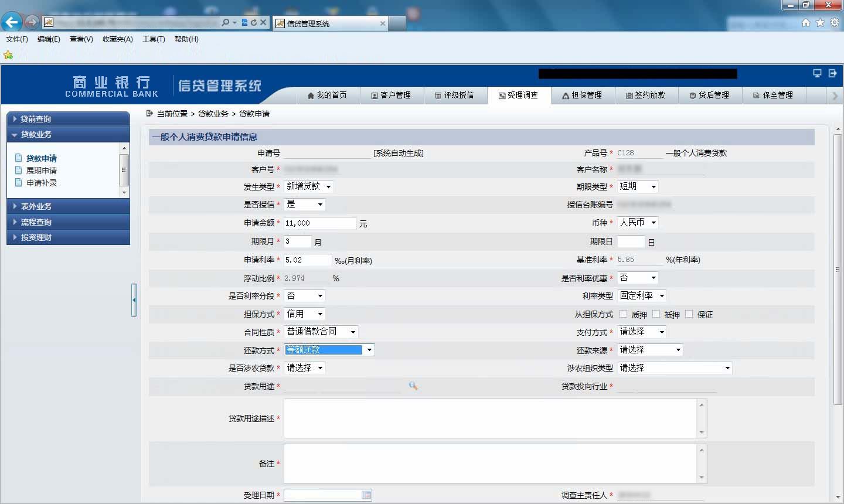Open the 受理日期 calendar picker icon
Image resolution: width=844 pixels, height=504 pixels.
[x=366, y=495]
